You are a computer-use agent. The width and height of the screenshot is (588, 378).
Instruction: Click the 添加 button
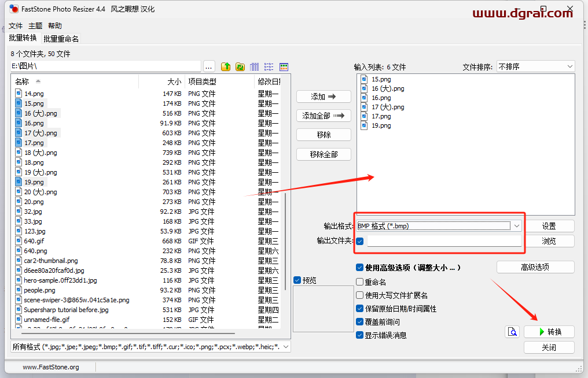[x=324, y=97]
